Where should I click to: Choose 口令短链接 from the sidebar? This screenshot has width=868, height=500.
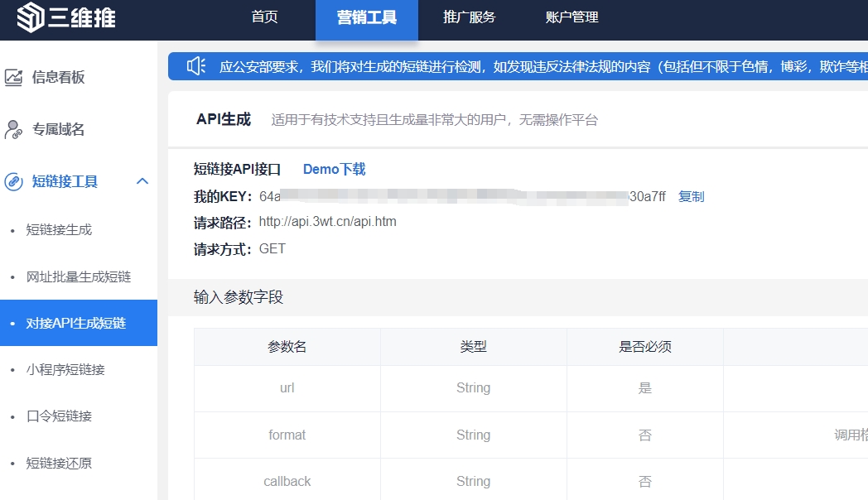coord(59,416)
